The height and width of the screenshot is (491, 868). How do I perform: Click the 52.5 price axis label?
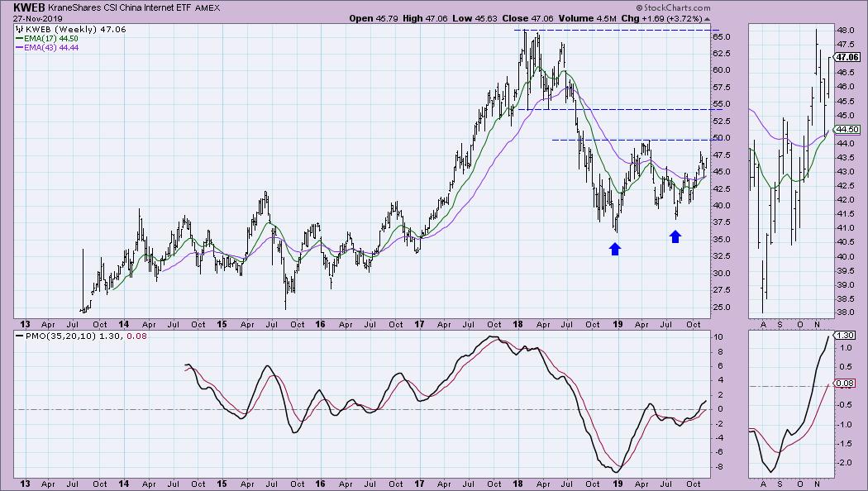pyautogui.click(x=721, y=122)
